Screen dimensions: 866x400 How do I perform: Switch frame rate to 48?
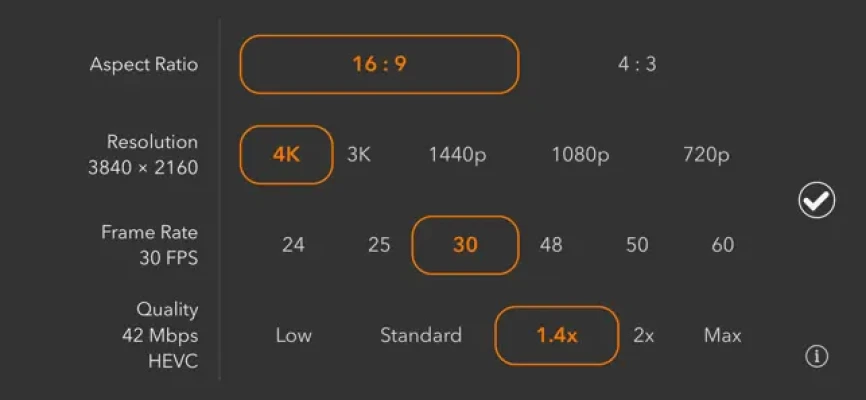(x=551, y=245)
